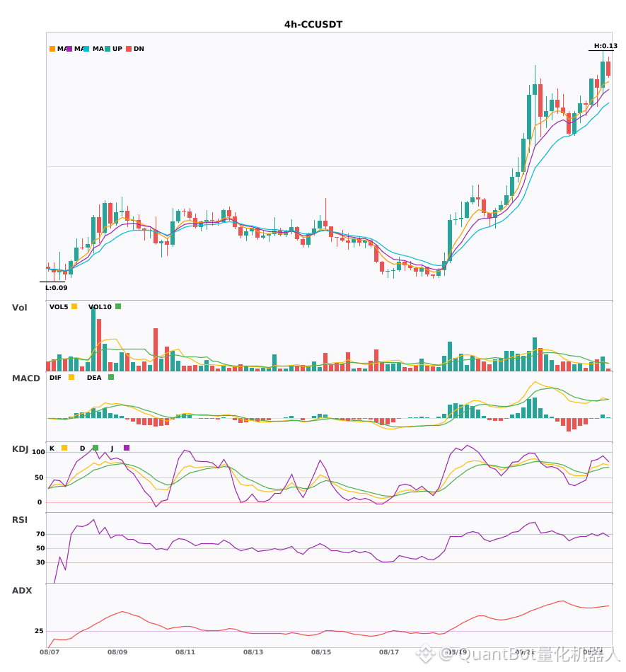The width and height of the screenshot is (626, 672).
Task: Click the green D legend swatch
Action: 95,448
